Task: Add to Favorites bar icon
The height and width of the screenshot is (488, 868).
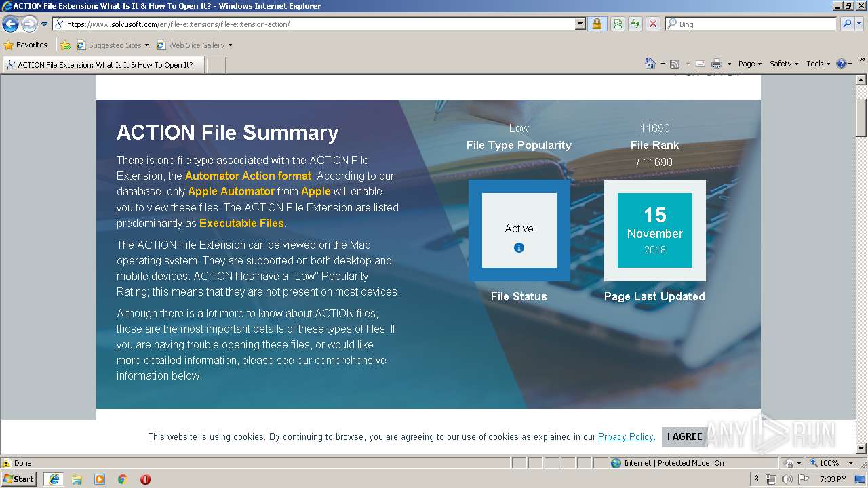Action: pyautogui.click(x=65, y=45)
